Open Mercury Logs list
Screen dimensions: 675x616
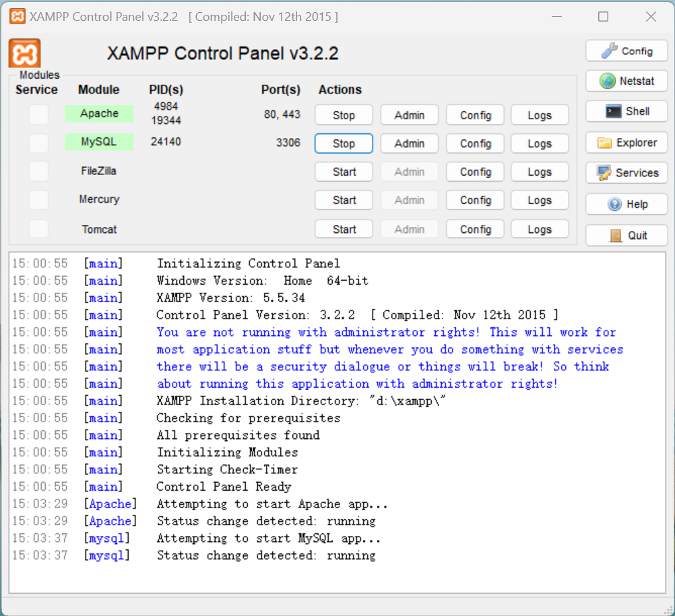(x=540, y=200)
